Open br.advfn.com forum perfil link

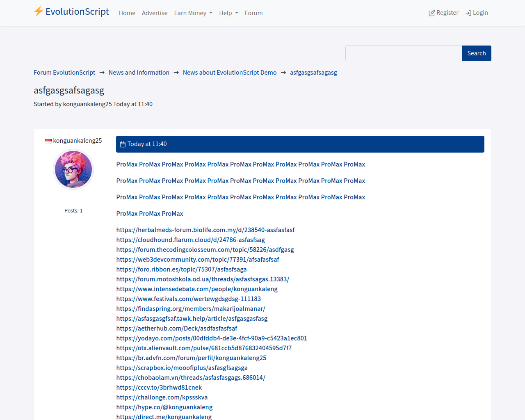click(192, 358)
